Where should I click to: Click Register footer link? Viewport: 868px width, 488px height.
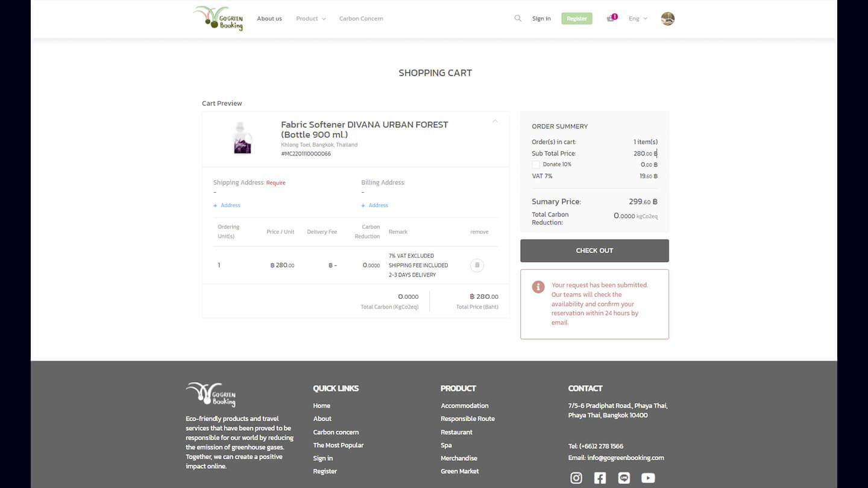tap(325, 471)
